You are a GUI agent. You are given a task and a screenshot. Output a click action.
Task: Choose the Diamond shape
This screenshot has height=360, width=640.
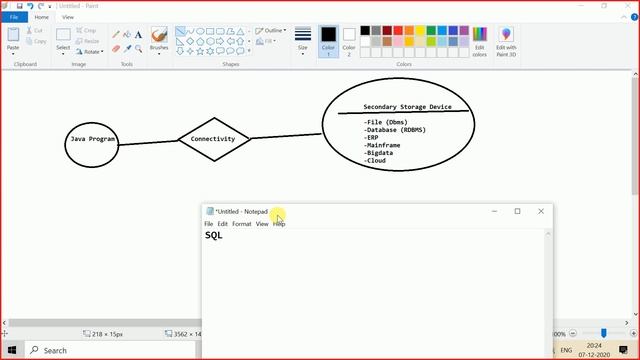(190, 41)
